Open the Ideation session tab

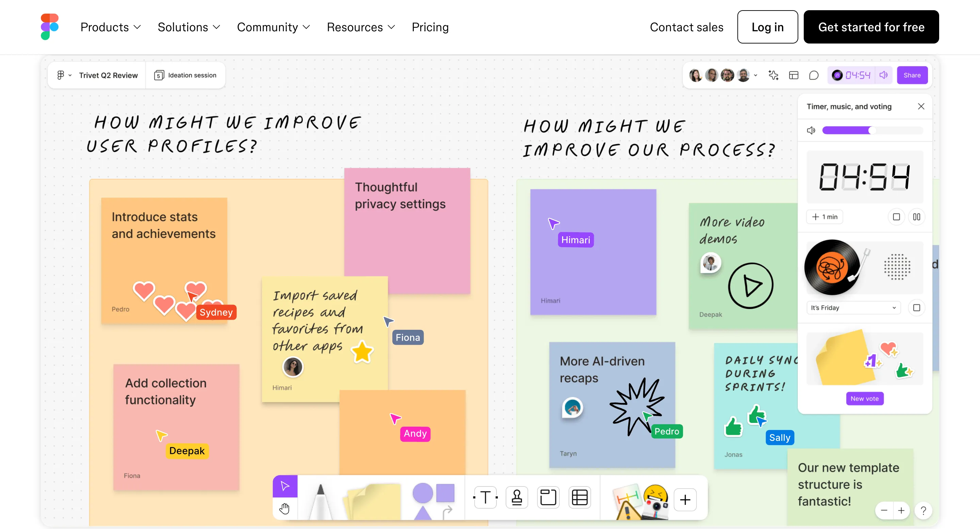(185, 75)
